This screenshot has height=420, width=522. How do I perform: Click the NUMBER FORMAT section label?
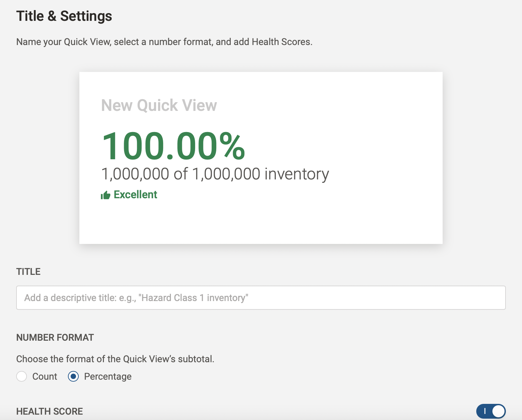click(55, 337)
